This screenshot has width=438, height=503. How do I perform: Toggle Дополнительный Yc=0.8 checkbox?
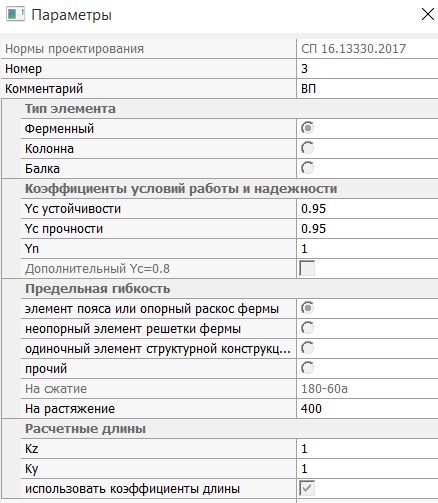point(307,268)
